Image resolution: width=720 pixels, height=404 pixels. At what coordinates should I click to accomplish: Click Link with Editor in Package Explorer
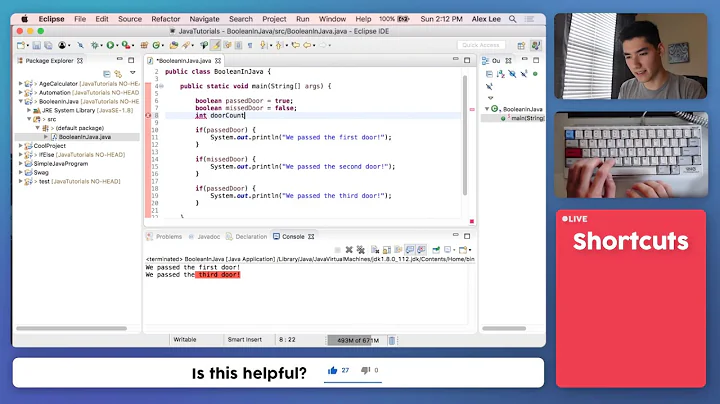point(118,73)
